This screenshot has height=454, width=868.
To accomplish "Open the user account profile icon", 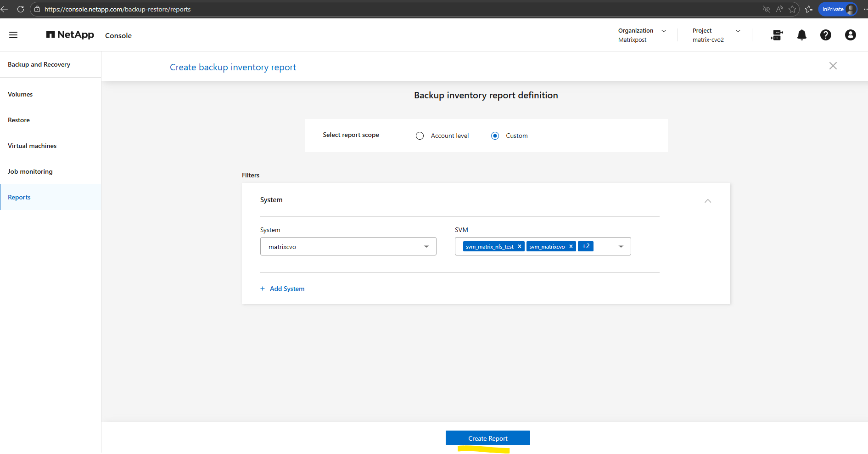I will pyautogui.click(x=850, y=35).
